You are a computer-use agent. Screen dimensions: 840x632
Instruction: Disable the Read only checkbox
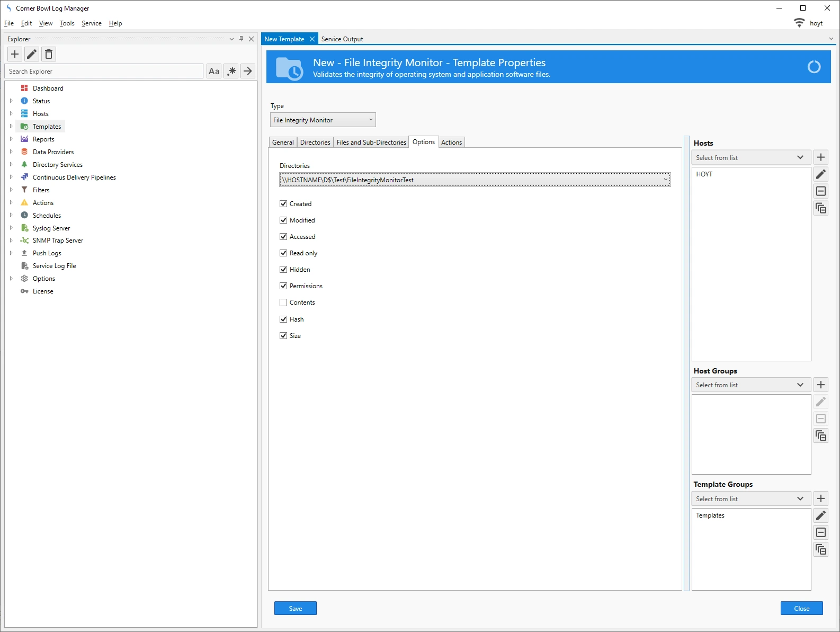pyautogui.click(x=283, y=253)
